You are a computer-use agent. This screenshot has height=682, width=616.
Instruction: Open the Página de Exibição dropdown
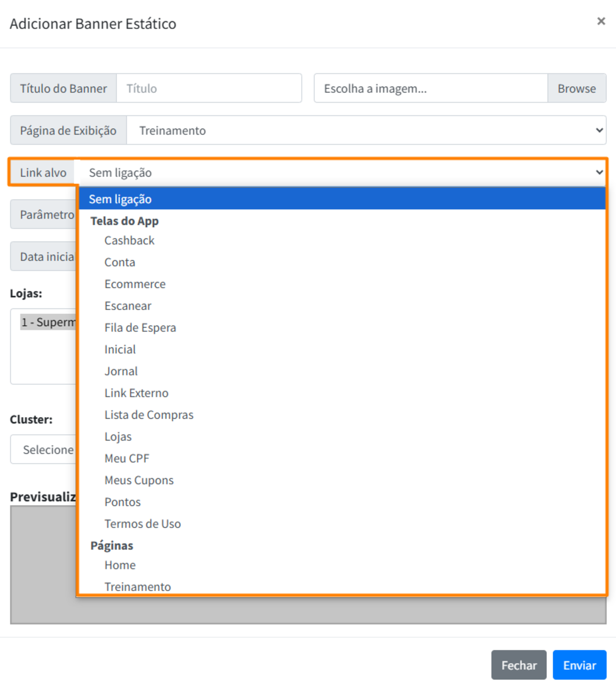click(365, 130)
